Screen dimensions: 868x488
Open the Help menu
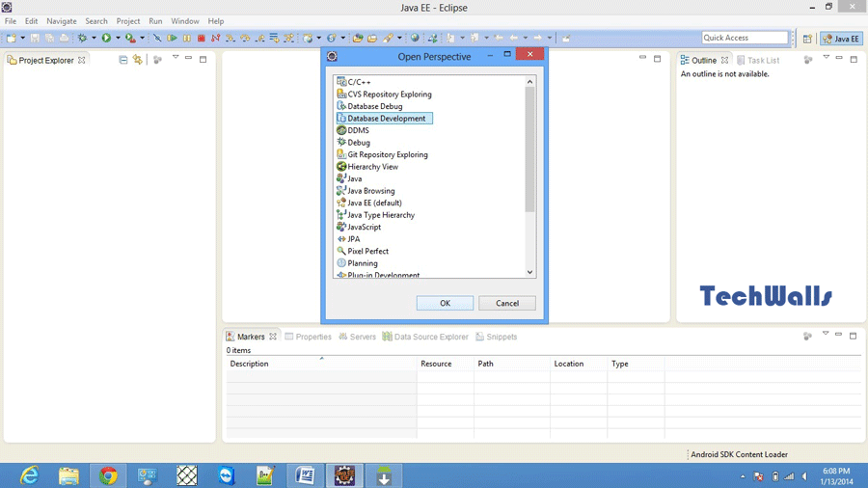(216, 21)
